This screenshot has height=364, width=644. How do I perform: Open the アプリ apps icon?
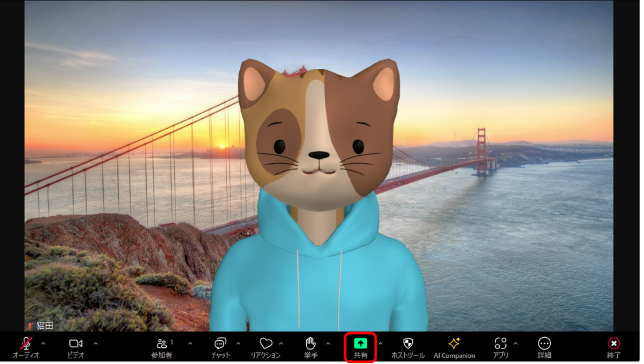[x=501, y=347]
